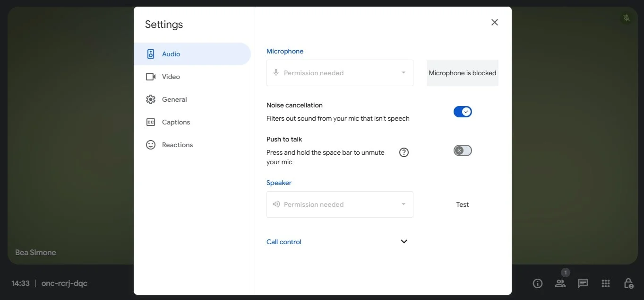Open the Microphone device dropdown
This screenshot has width=644, height=300.
340,73
